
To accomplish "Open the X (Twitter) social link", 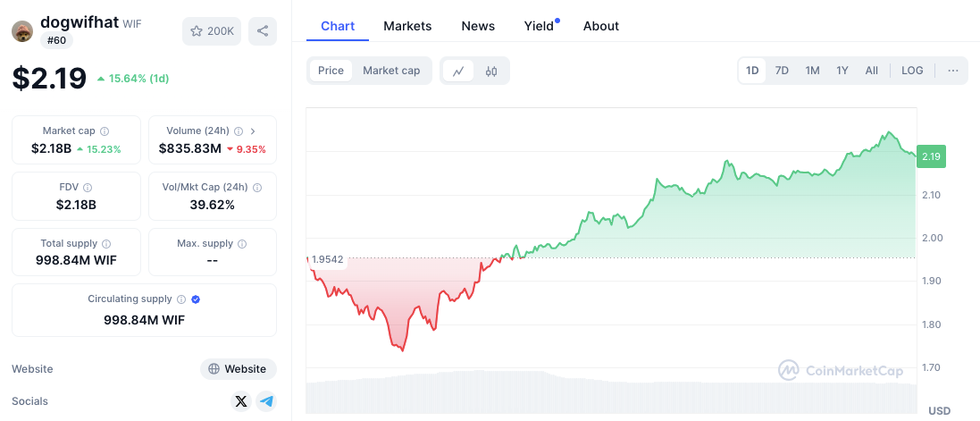I will [x=240, y=401].
